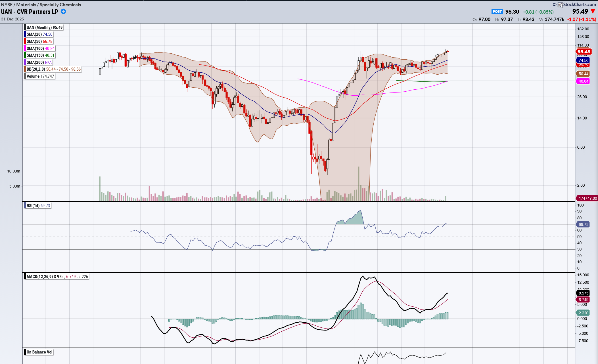The height and width of the screenshot is (364, 598).
Task: Click the magenta SMA(100) color swatch
Action: [25, 49]
